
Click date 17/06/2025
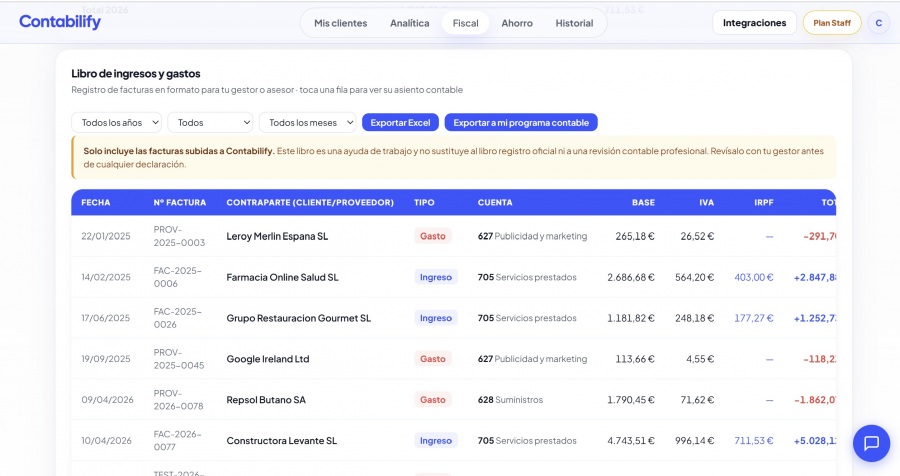point(106,318)
